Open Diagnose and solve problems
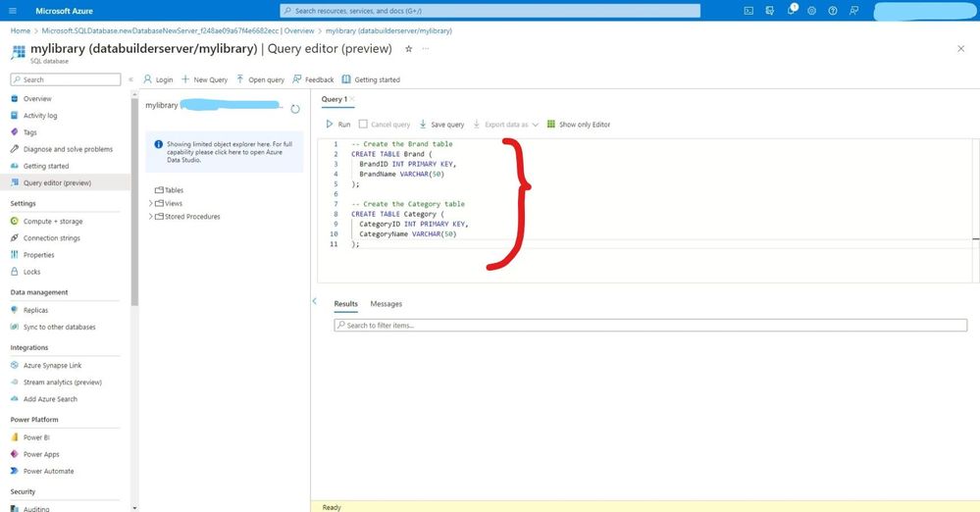Viewport: 980px width, 512px height. tap(68, 149)
